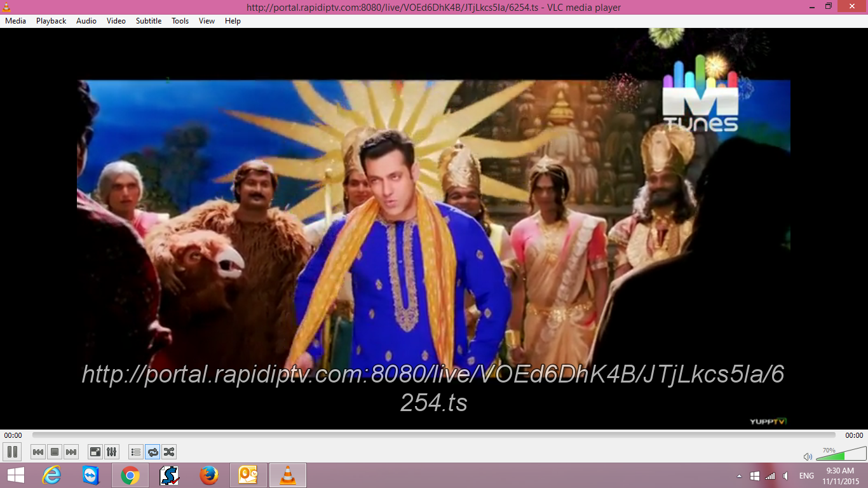Toggle elapsed time display at left

[x=13, y=435]
